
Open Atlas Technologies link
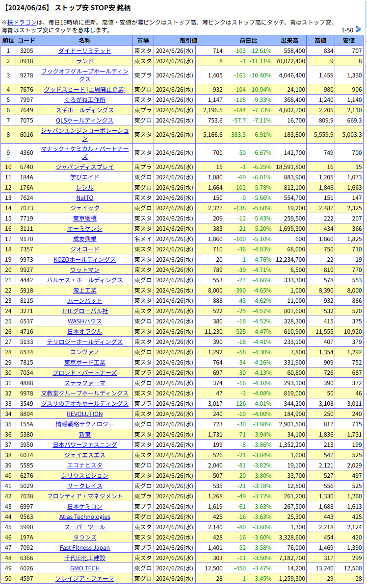point(84,516)
